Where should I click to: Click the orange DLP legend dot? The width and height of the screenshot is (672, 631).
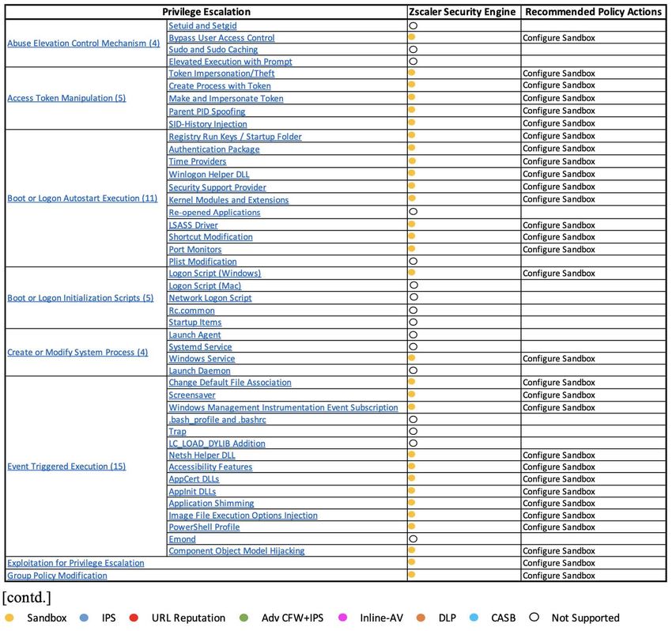click(421, 618)
